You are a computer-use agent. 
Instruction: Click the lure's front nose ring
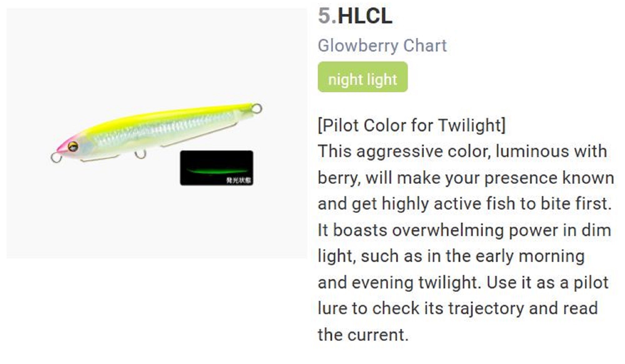tap(56, 157)
